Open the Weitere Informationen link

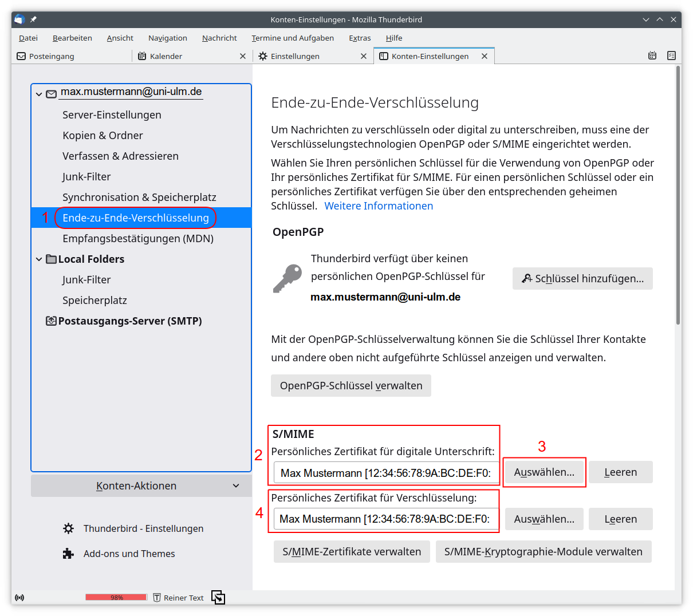point(379,206)
